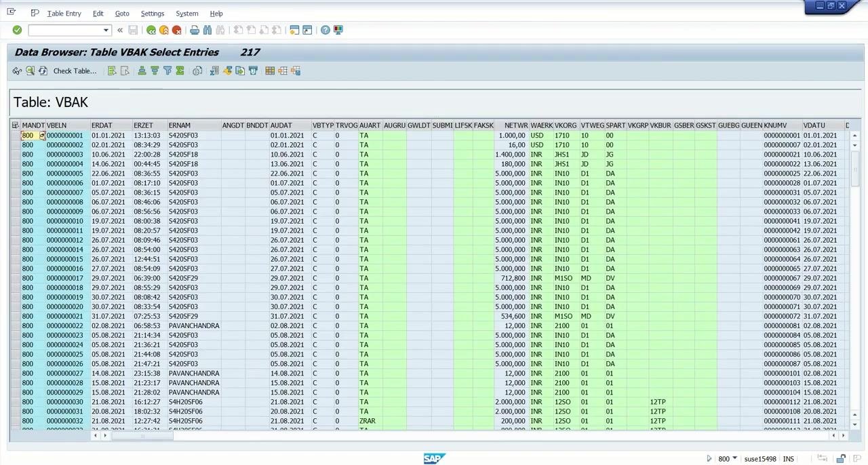Click the red Cancel icon
Screen dimensions: 868x465
coord(176,30)
